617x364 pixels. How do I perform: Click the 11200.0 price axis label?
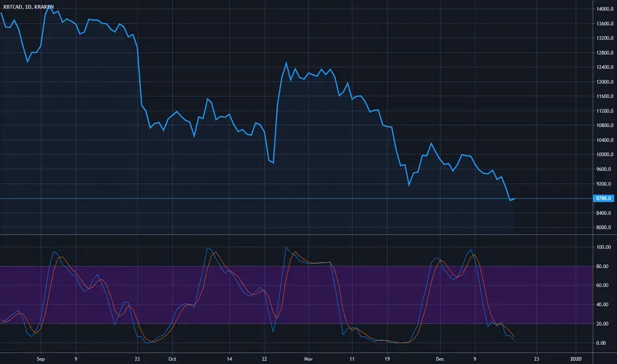tap(604, 111)
